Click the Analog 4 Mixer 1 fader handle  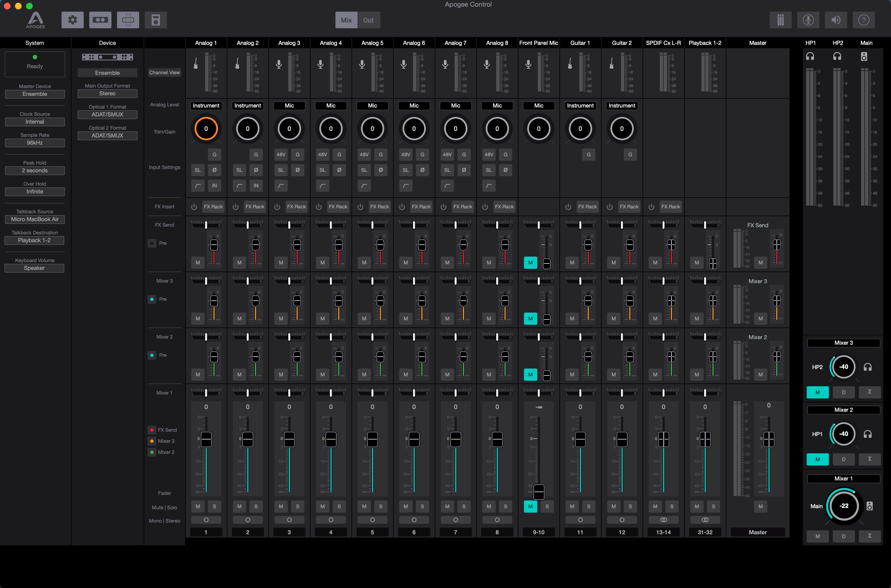331,439
